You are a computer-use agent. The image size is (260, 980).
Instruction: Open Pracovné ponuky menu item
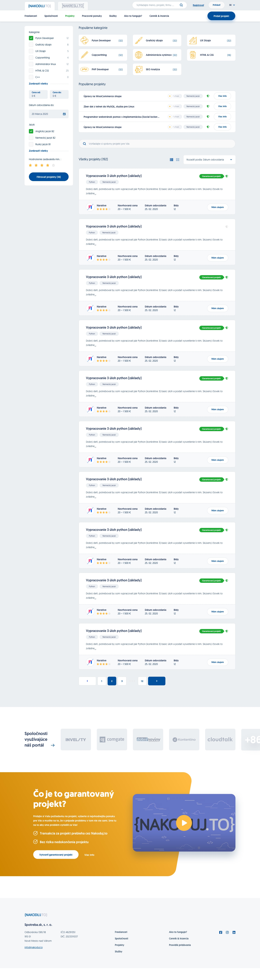pos(92,16)
